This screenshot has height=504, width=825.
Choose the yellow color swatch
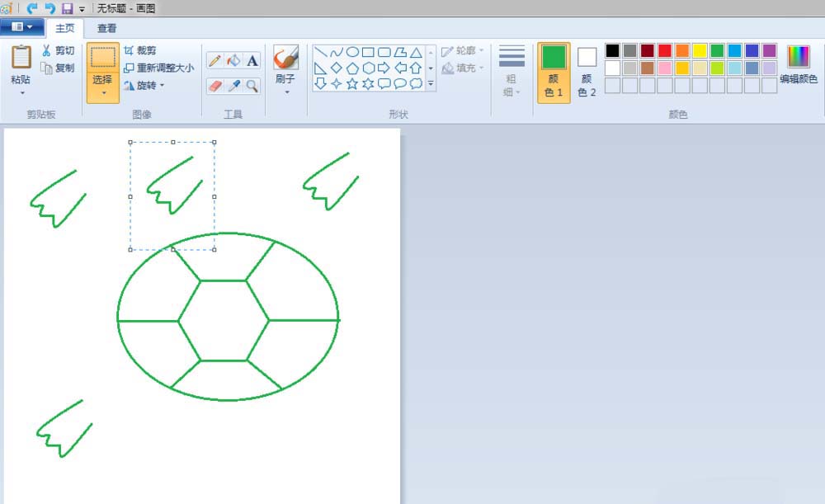700,50
